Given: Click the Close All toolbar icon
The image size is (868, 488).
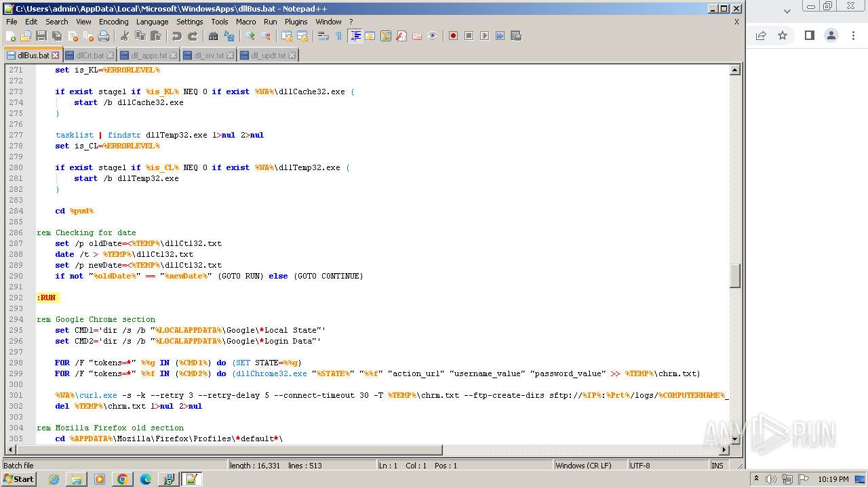Looking at the screenshot, I should pos(88,36).
